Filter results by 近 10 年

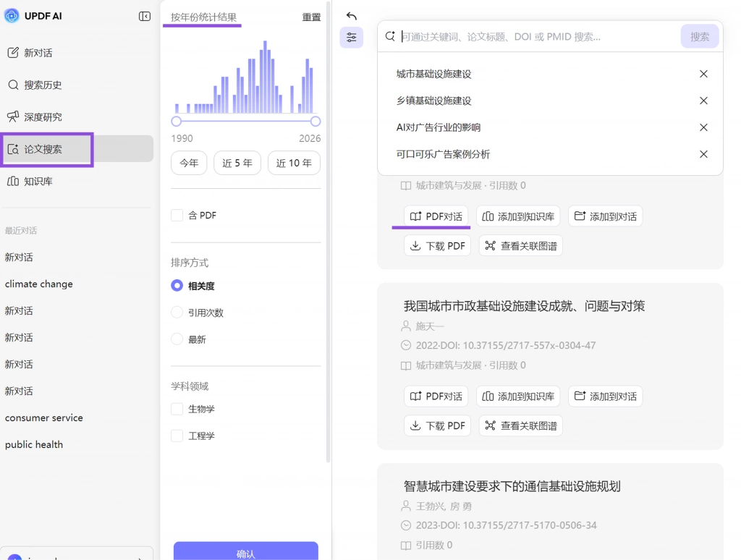pos(294,163)
